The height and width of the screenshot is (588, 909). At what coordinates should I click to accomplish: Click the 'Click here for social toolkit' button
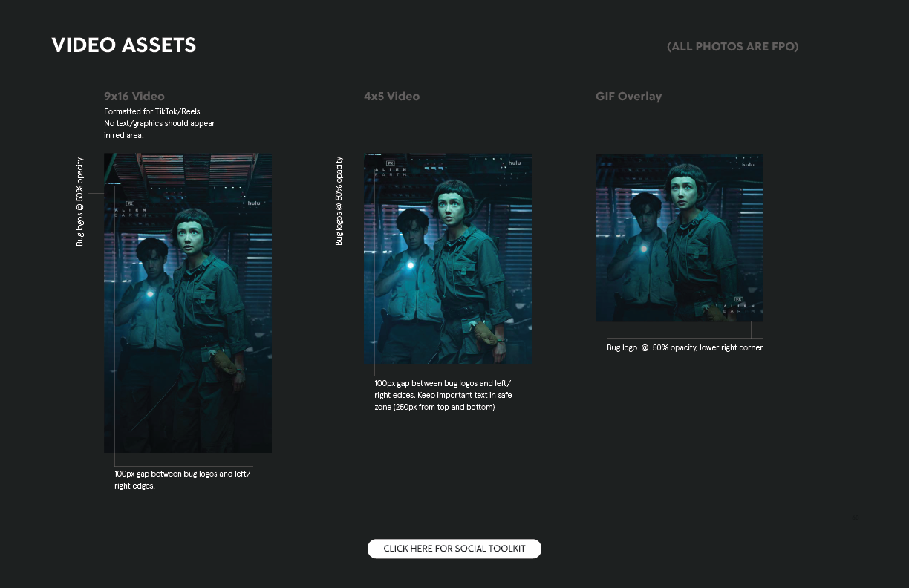click(454, 549)
